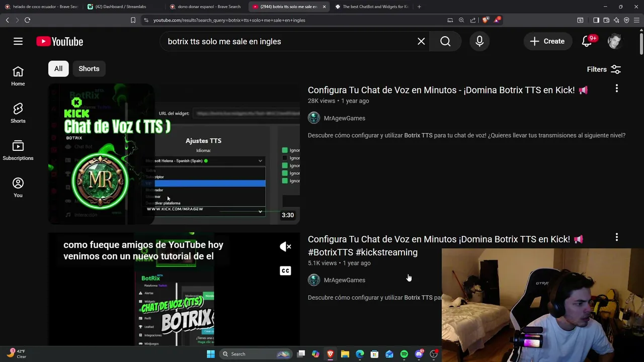Open the You section in sidebar
This screenshot has width=644, height=362.
[x=18, y=188]
